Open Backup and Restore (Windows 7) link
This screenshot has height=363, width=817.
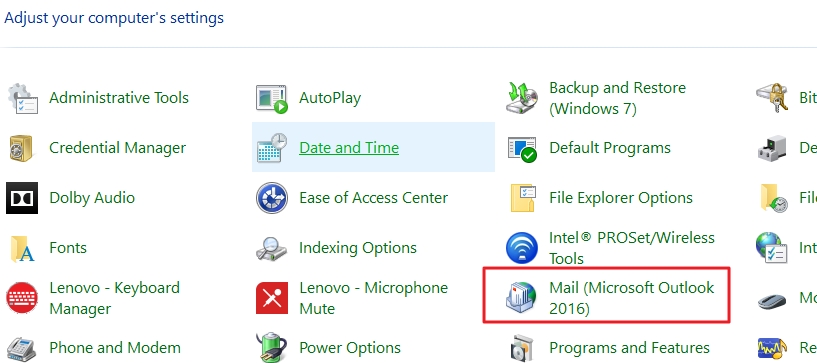tap(617, 98)
